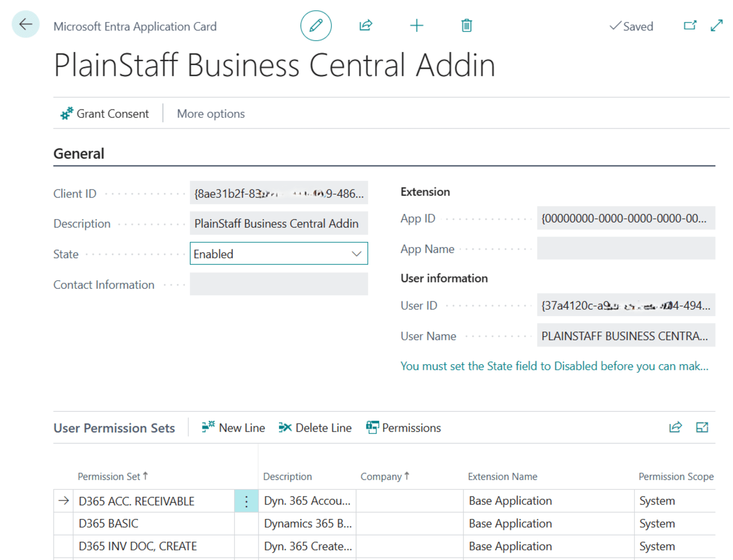The height and width of the screenshot is (560, 733).
Task: Open the State Disabled warning link
Action: tap(554, 366)
